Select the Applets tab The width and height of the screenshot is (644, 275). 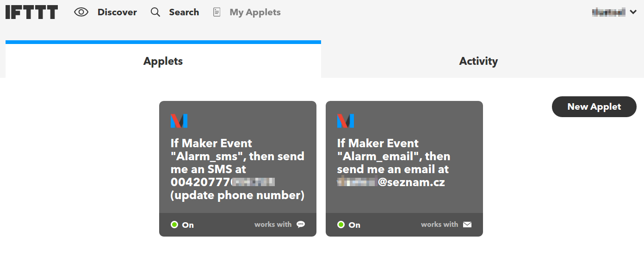(x=163, y=61)
